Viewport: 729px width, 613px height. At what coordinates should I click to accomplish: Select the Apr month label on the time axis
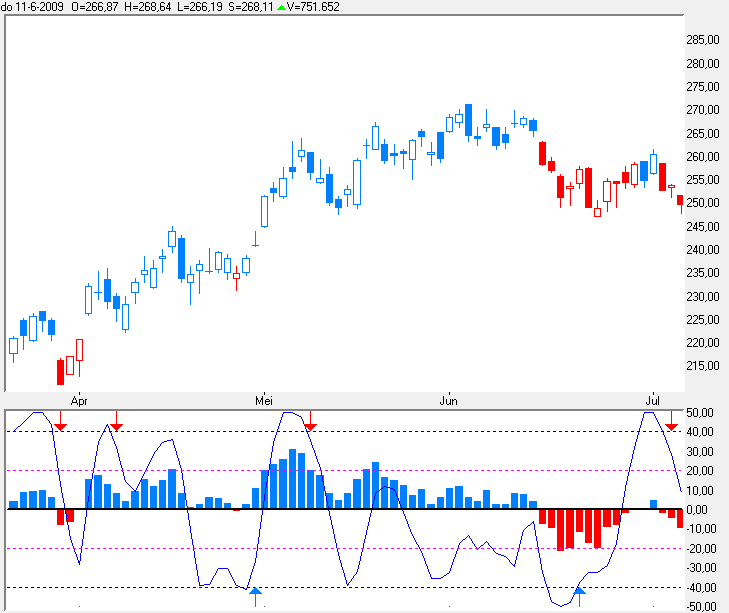point(80,400)
